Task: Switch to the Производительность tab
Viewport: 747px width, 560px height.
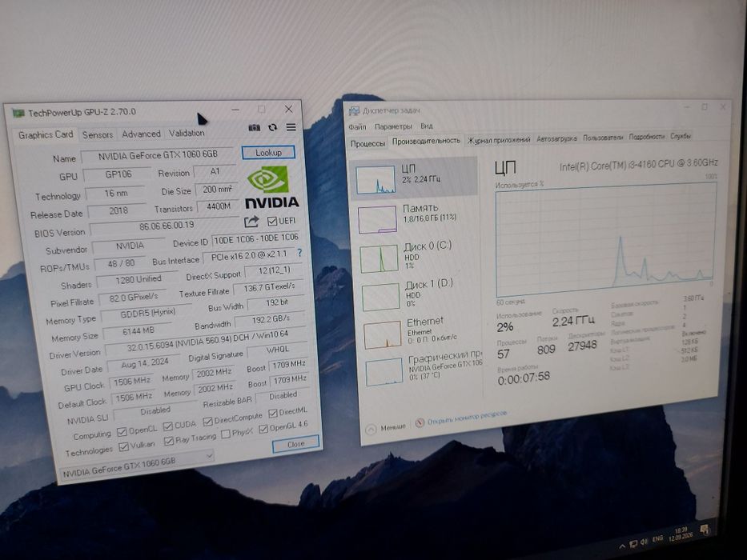Action: tap(427, 141)
